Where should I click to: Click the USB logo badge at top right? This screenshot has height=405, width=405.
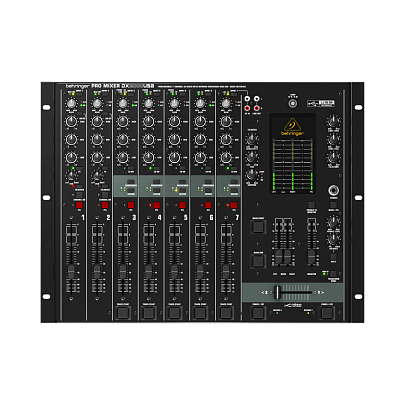point(320,104)
